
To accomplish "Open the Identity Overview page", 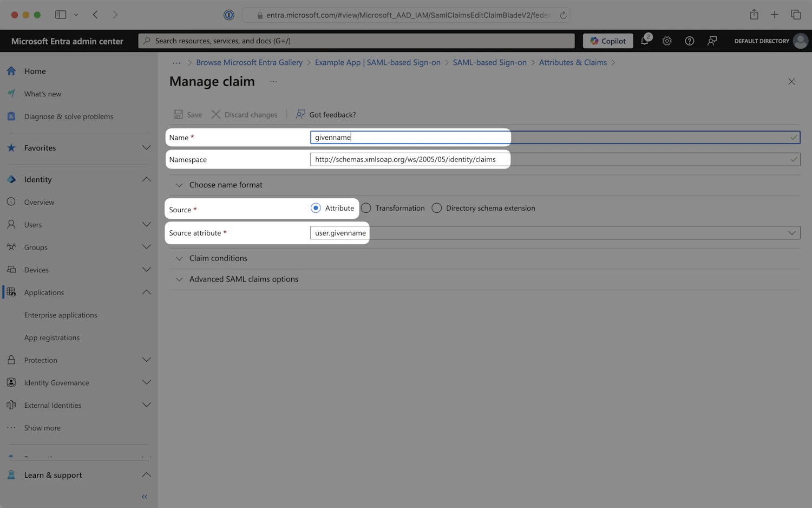I will pyautogui.click(x=39, y=202).
